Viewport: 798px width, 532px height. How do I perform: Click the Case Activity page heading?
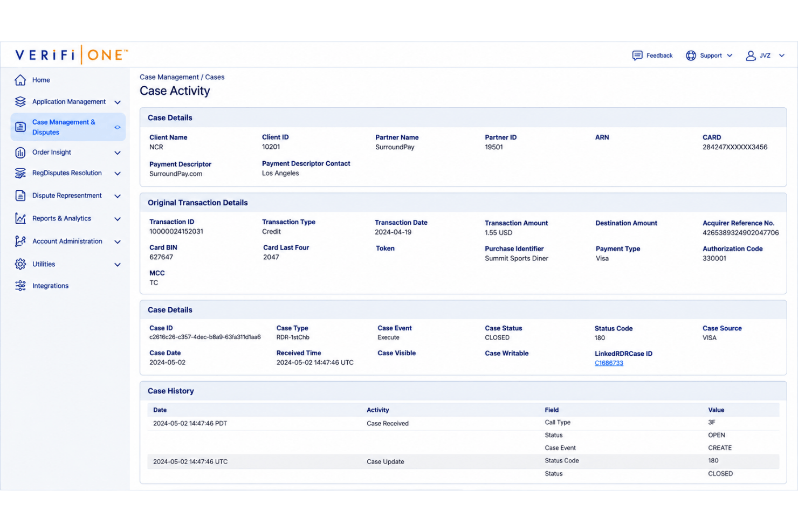click(175, 91)
